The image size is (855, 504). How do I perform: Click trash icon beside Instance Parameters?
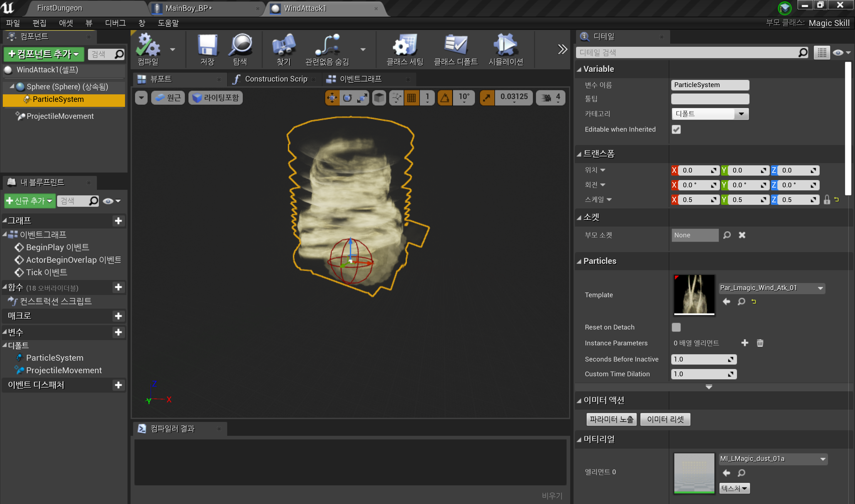(760, 343)
